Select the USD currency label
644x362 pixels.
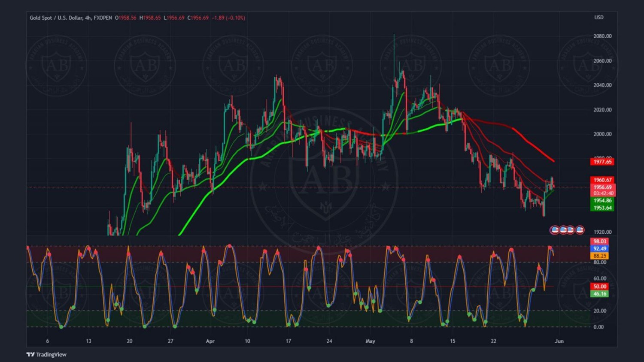tap(599, 18)
